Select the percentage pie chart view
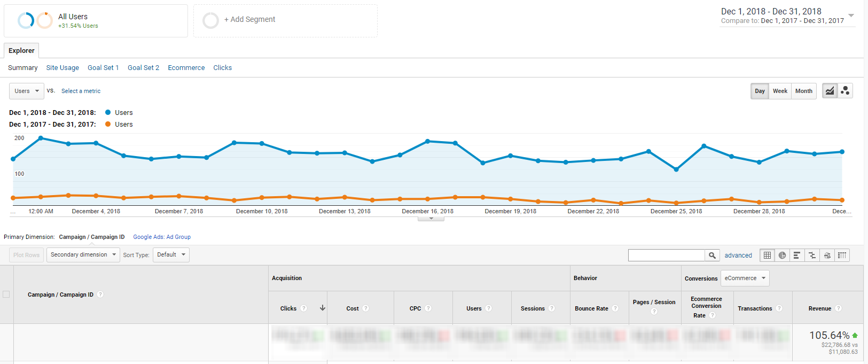 tap(782, 255)
